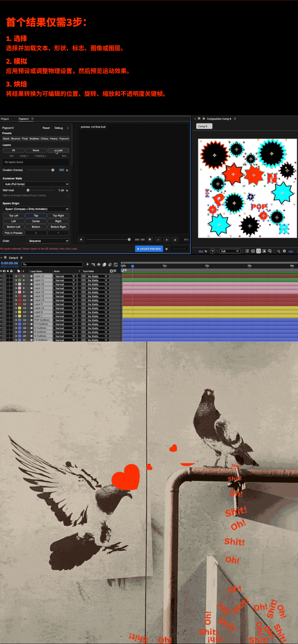Adjust the Wall Inset slider handle
The image size is (298, 644).
[x=28, y=190]
